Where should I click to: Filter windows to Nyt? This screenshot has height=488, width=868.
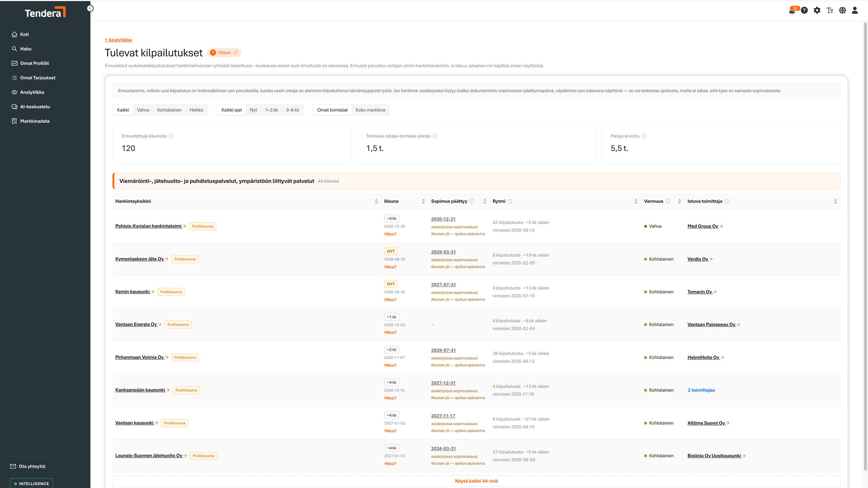(x=254, y=110)
